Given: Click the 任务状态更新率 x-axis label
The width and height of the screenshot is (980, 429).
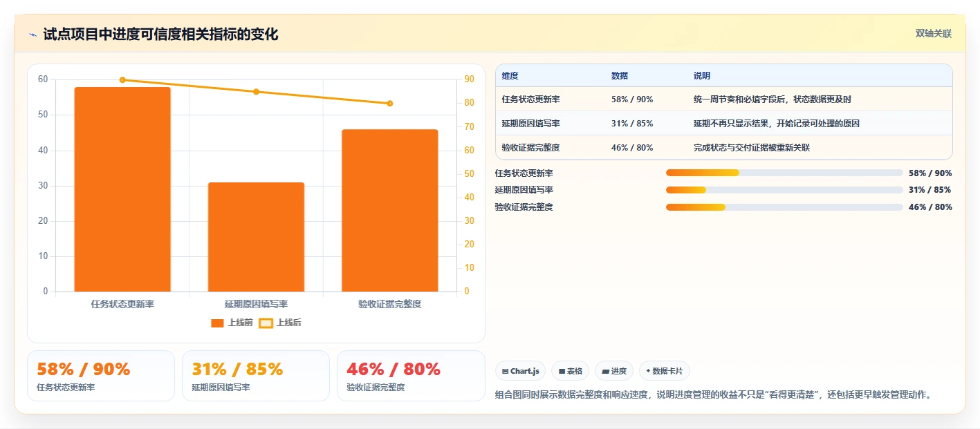Looking at the screenshot, I should [122, 304].
